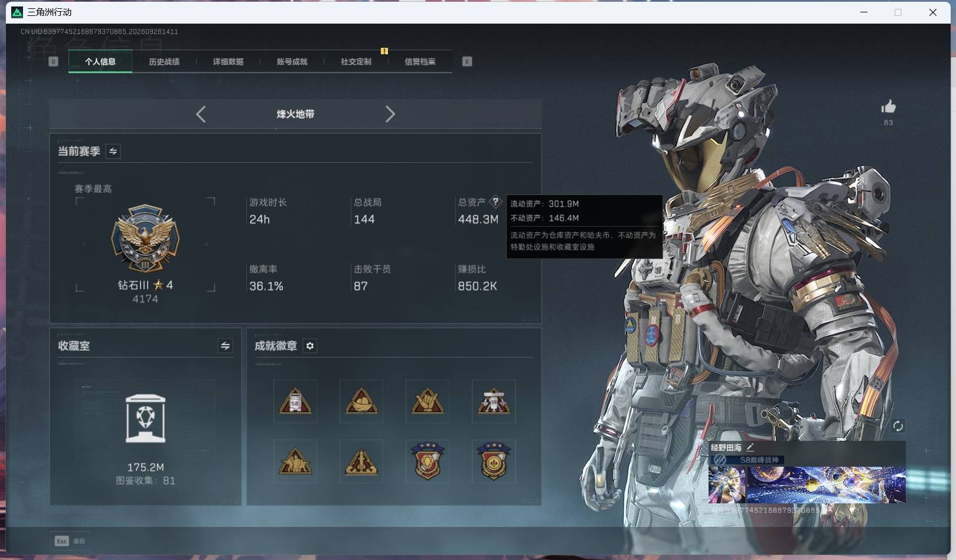Open the 详细数据 tab

228,61
